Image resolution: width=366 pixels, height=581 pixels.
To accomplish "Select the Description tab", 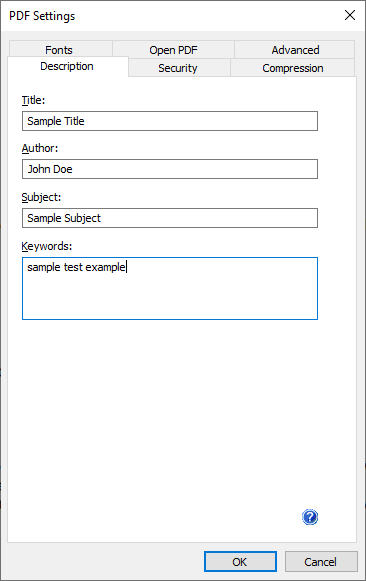I will pyautogui.click(x=67, y=66).
